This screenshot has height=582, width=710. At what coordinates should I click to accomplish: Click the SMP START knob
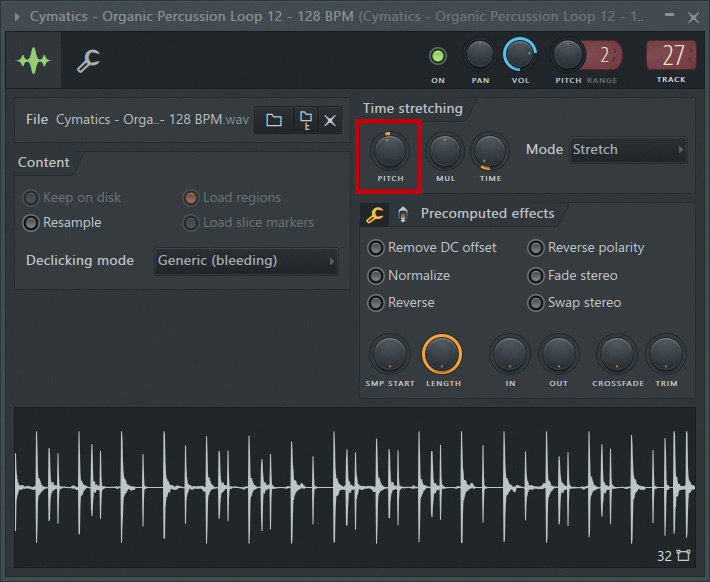pos(389,354)
